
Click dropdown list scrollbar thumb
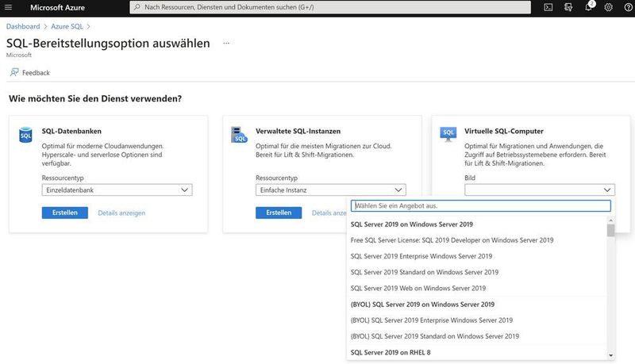click(610, 230)
